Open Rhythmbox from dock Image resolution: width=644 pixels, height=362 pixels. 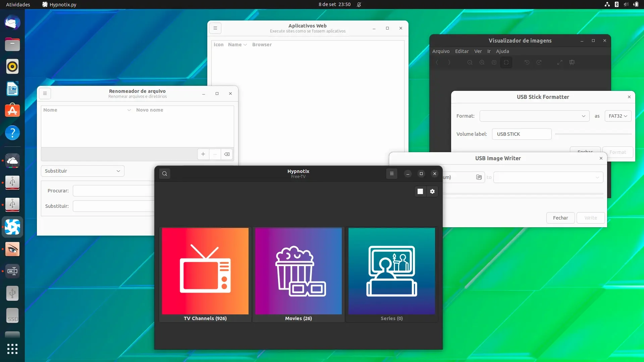coord(12,67)
